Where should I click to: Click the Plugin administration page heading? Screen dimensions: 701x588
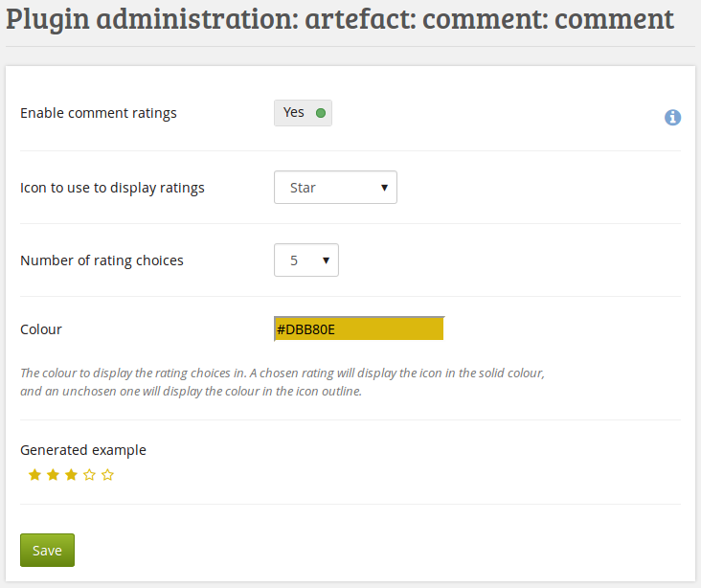[x=339, y=19]
